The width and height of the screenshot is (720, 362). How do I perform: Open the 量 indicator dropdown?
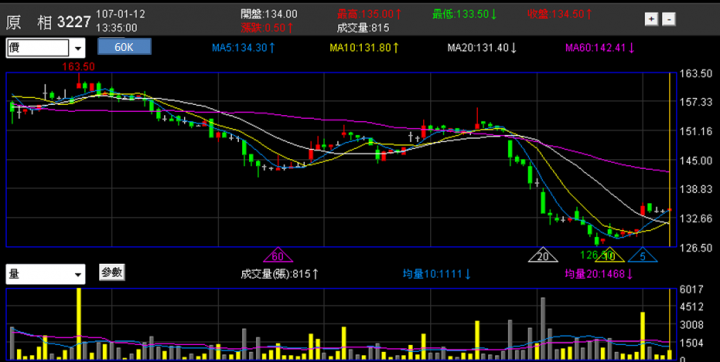click(78, 275)
